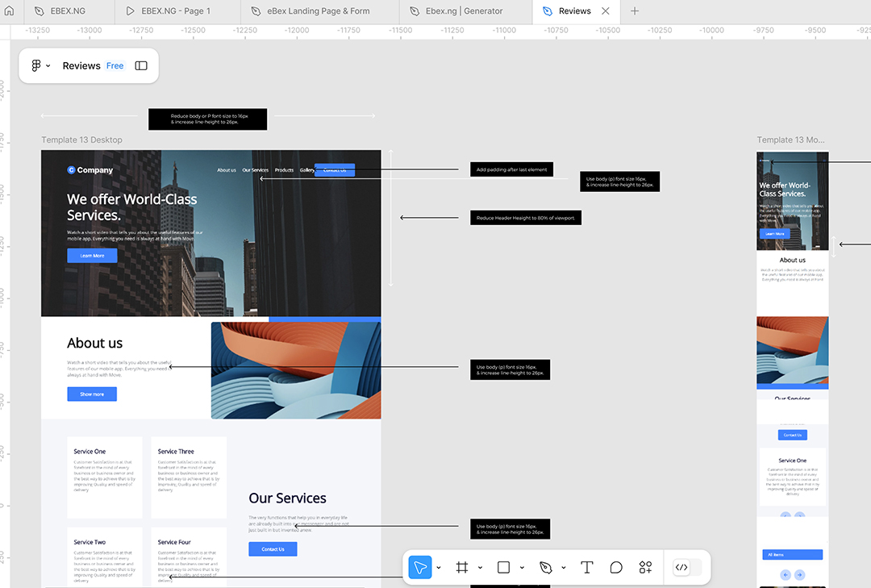Click the Reviews file name in the panel
871x588 pixels.
(x=81, y=65)
